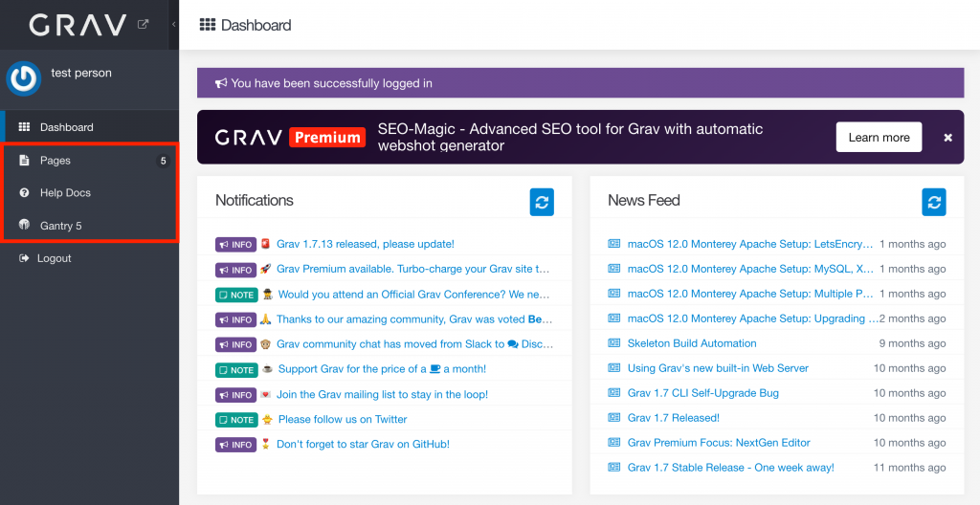Click the Learn more button on Premium banner
The height and width of the screenshot is (505, 980).
[x=879, y=137]
